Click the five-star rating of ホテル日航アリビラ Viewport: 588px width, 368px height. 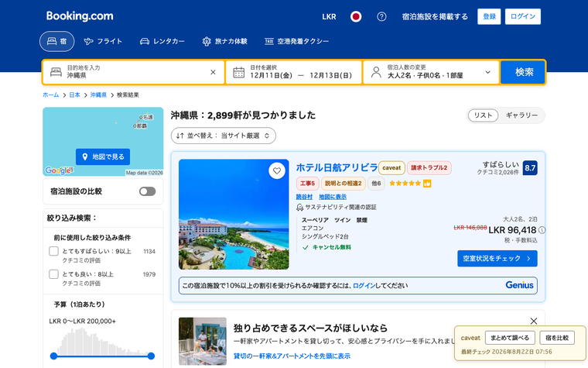pyautogui.click(x=405, y=184)
